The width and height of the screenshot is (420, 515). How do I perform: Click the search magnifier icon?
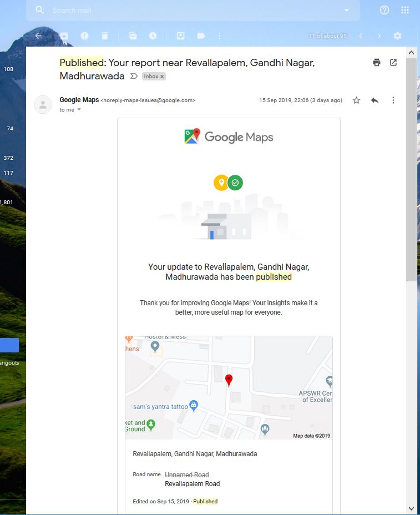39,10
